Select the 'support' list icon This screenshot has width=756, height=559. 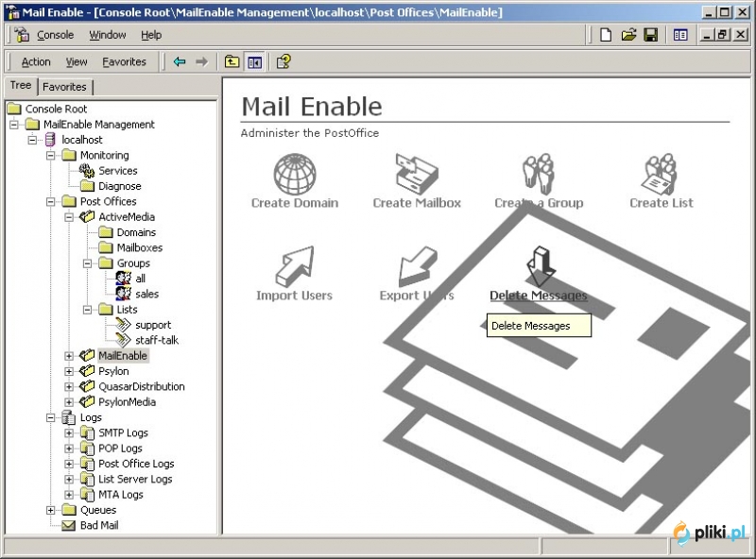click(x=124, y=324)
